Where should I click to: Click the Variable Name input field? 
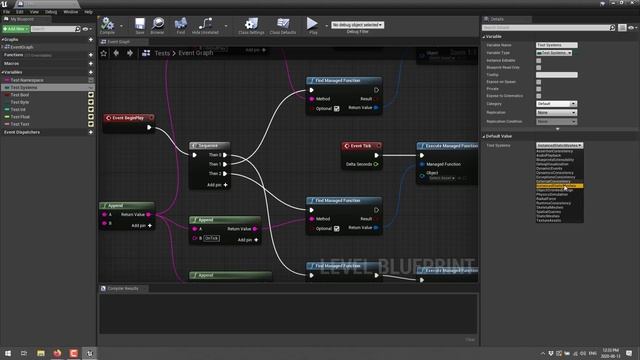pos(556,45)
